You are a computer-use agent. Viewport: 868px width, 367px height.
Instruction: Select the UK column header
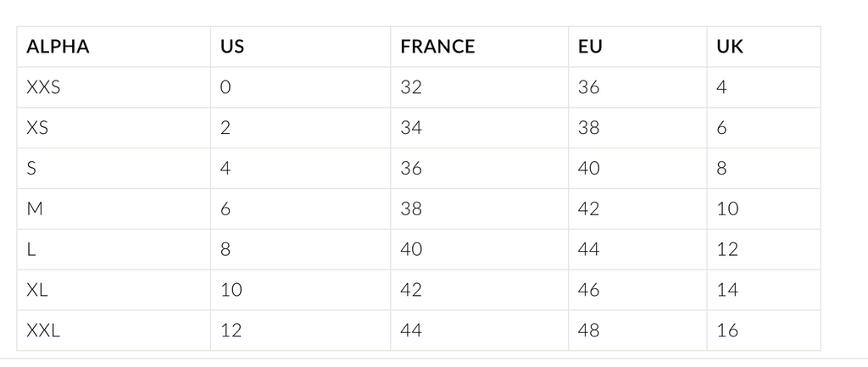pyautogui.click(x=764, y=47)
